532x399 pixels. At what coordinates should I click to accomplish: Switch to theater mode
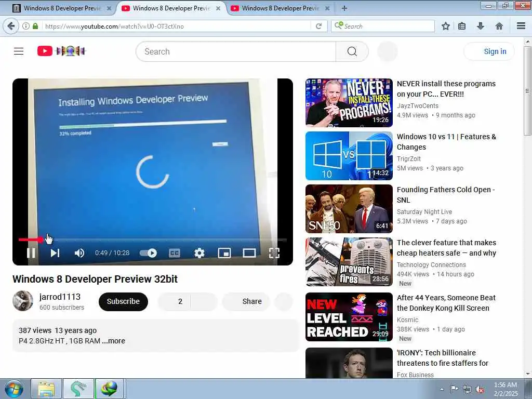coord(249,253)
